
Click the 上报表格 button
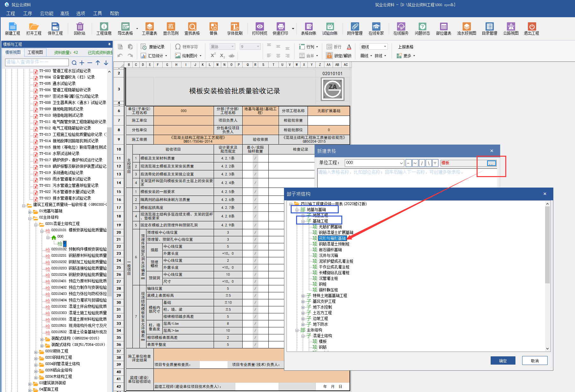click(x=406, y=47)
